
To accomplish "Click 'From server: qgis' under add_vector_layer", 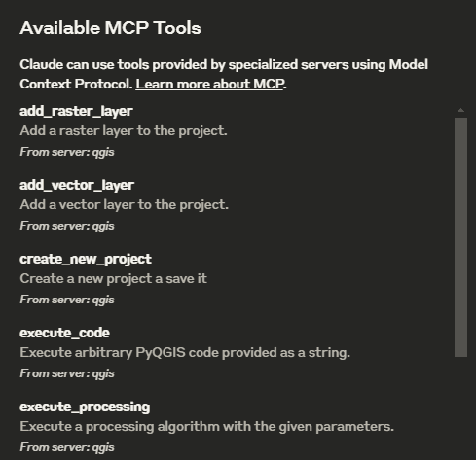I will [x=67, y=226].
